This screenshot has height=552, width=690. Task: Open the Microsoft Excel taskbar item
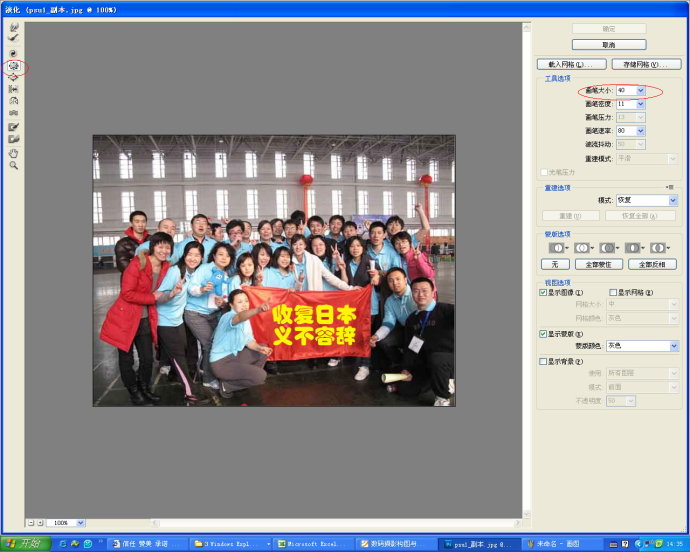[313, 544]
